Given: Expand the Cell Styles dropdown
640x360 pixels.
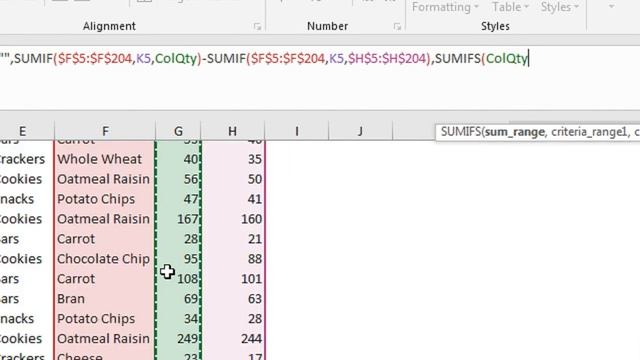Looking at the screenshot, I should [x=560, y=7].
